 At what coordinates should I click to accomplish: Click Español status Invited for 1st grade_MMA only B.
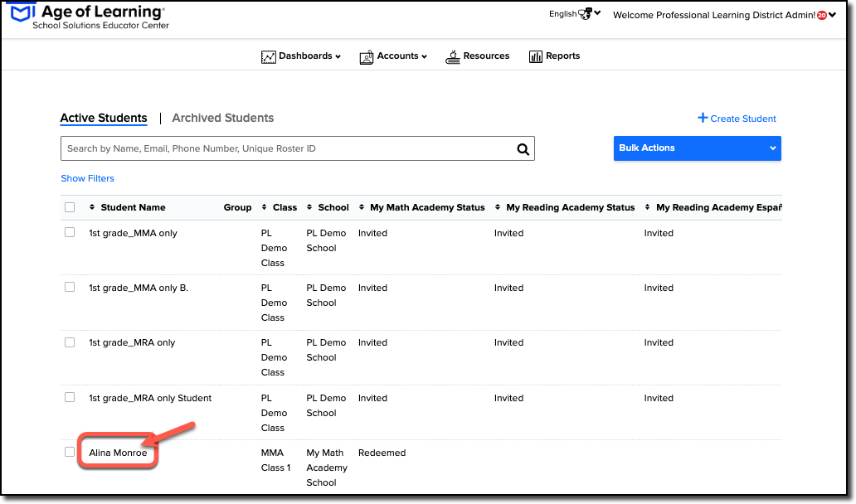pyautogui.click(x=659, y=288)
